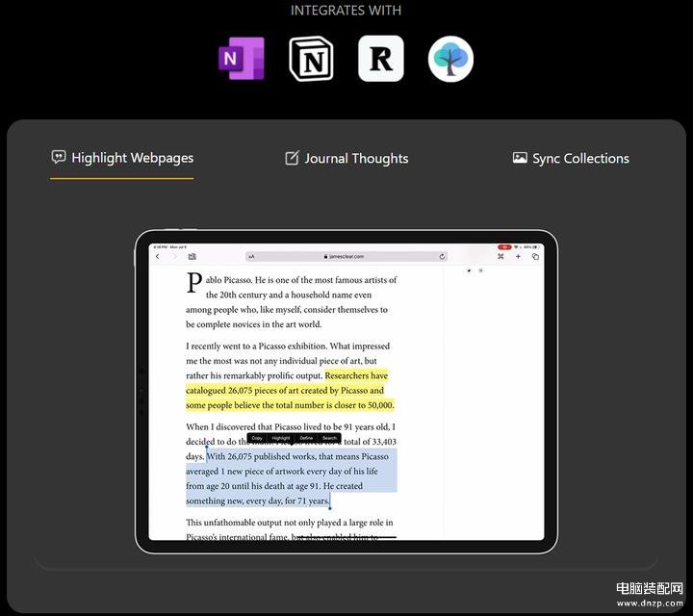Tap the AA reader text-size button
This screenshot has width=693, height=616.
(x=251, y=257)
